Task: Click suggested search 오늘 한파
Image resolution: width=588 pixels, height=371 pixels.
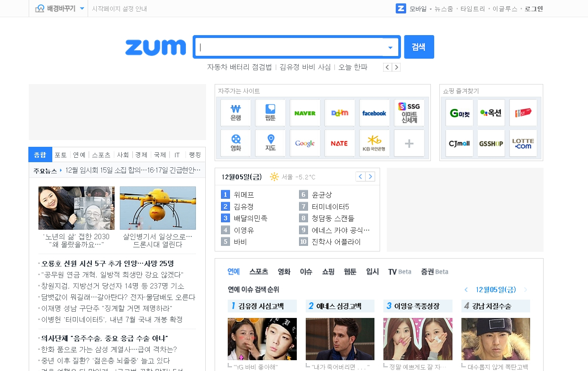Action: pyautogui.click(x=353, y=67)
